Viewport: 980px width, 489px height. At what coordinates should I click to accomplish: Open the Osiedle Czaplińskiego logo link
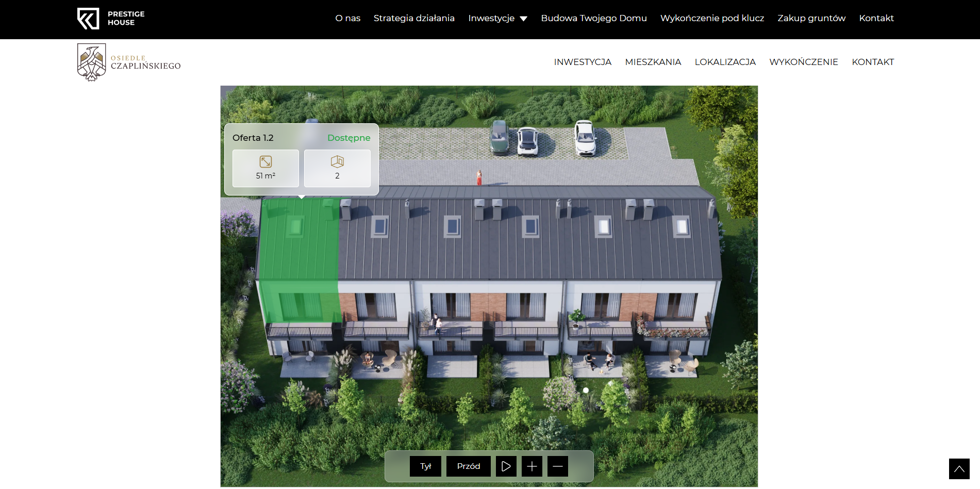129,62
